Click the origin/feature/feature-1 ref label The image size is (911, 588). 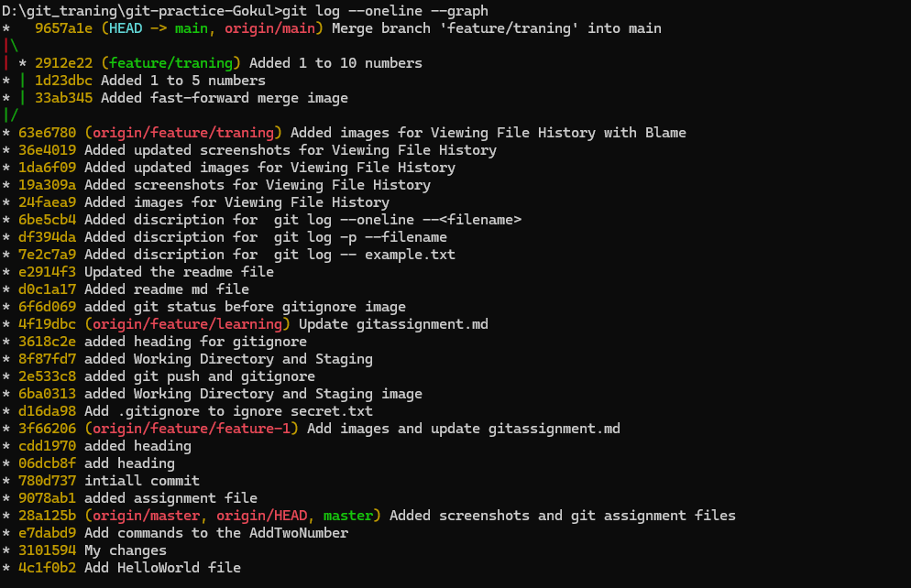(x=191, y=429)
